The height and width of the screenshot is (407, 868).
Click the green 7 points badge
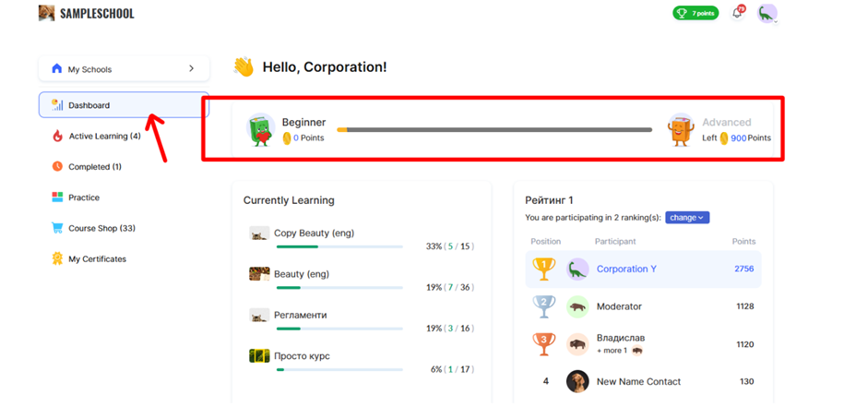696,13
